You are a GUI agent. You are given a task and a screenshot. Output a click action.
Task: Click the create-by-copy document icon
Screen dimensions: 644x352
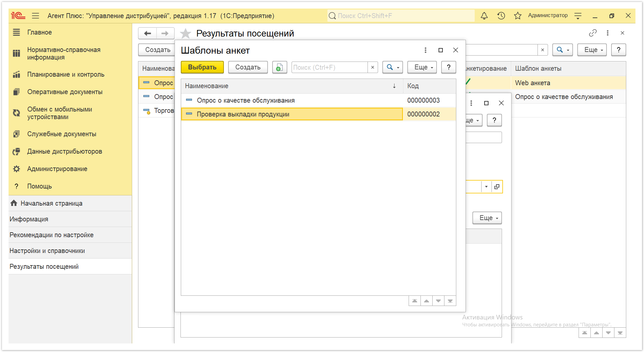pyautogui.click(x=279, y=67)
